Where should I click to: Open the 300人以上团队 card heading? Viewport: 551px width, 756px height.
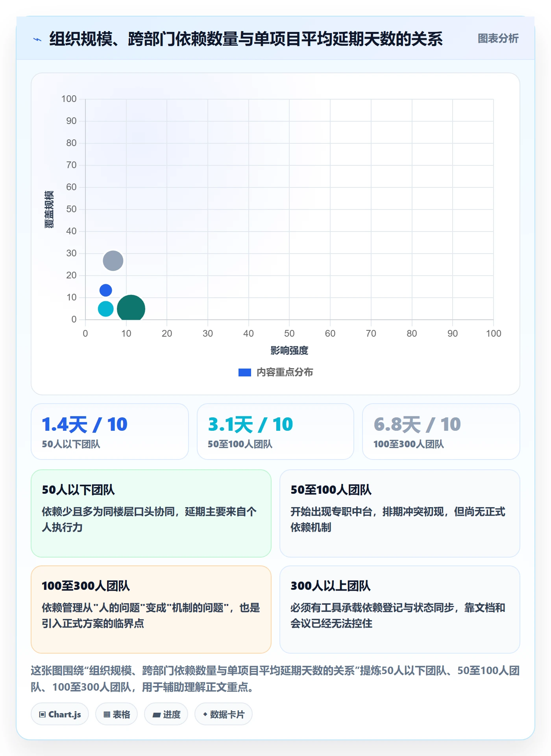(x=331, y=586)
